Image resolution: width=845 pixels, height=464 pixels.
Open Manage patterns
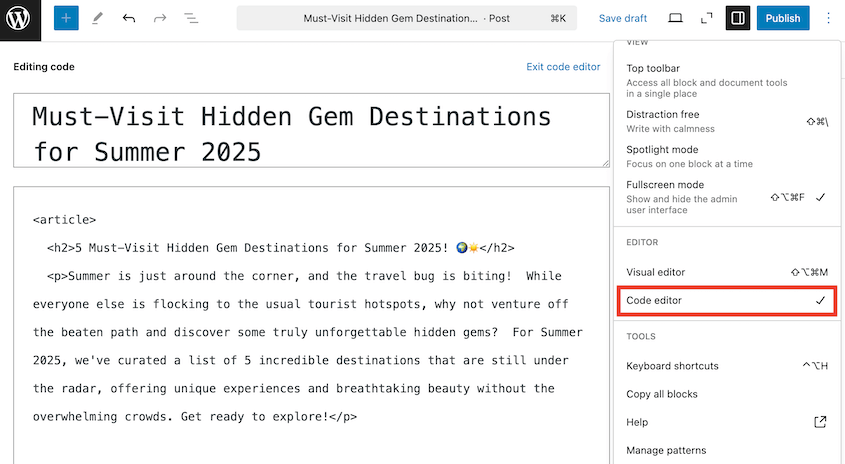point(727,450)
